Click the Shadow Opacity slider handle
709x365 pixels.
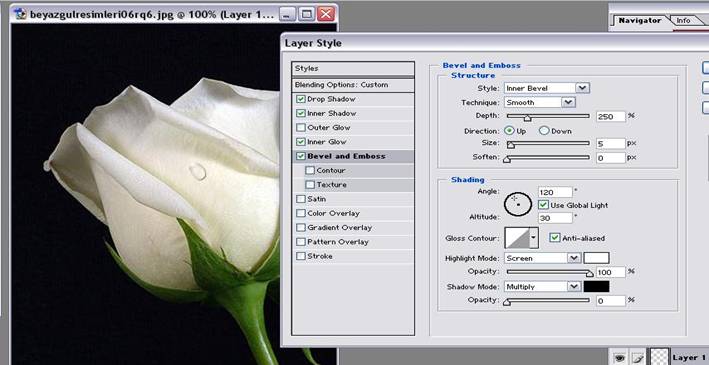point(507,302)
